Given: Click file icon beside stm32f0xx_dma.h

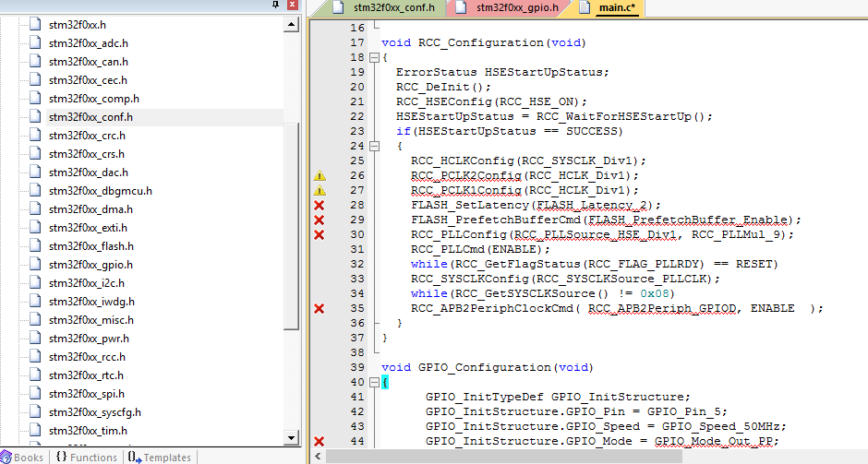Looking at the screenshot, I should (35, 209).
